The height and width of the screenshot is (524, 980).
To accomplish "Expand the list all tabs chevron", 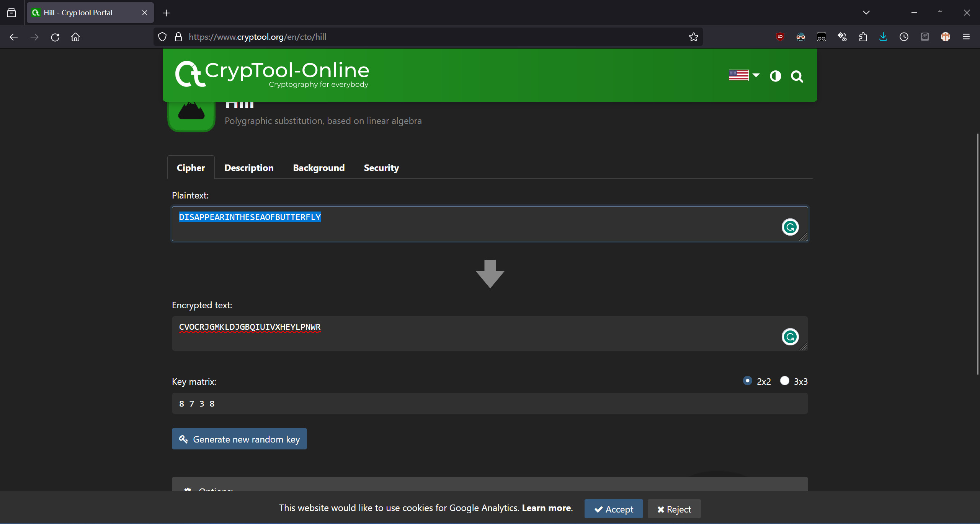I will click(866, 13).
